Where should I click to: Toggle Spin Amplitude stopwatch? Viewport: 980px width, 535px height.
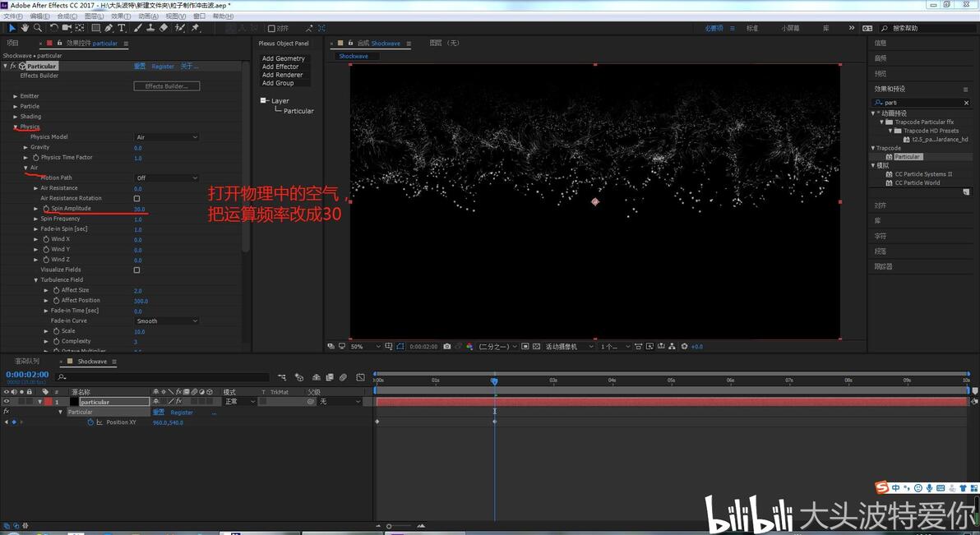pyautogui.click(x=45, y=209)
